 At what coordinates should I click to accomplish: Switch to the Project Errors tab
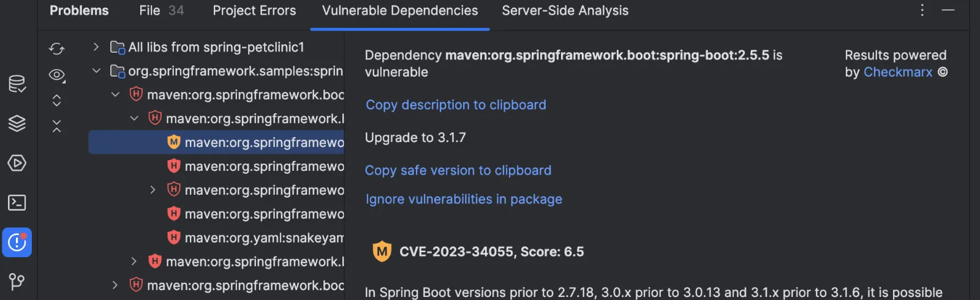pos(254,10)
